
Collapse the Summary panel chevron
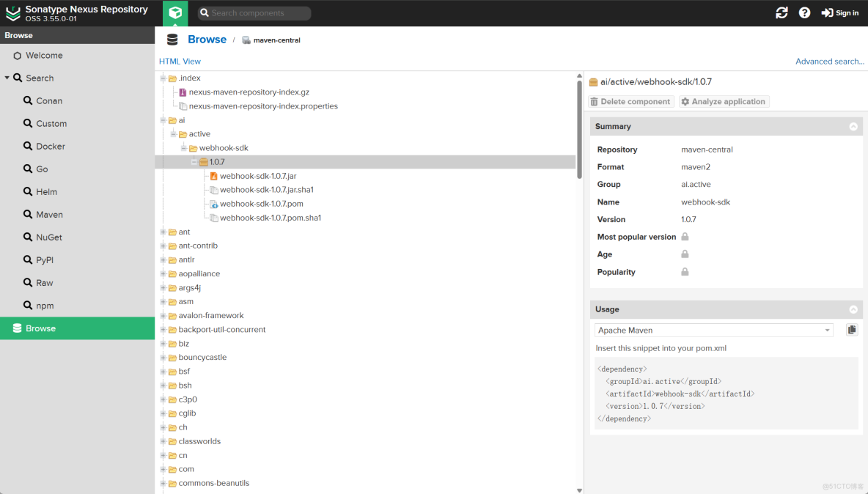[853, 126]
